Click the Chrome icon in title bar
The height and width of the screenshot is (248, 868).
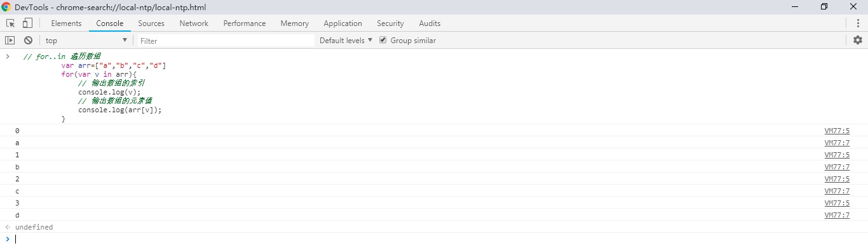click(6, 7)
